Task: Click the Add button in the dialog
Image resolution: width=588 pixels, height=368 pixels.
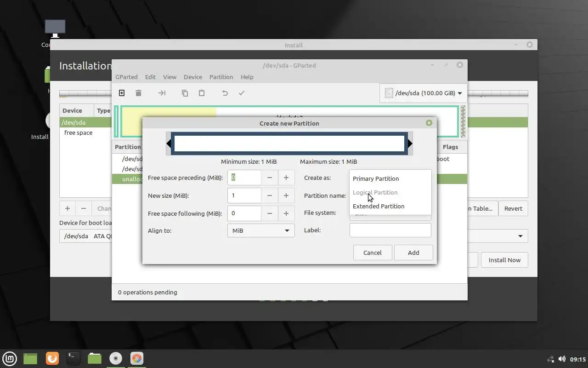Action: point(413,253)
